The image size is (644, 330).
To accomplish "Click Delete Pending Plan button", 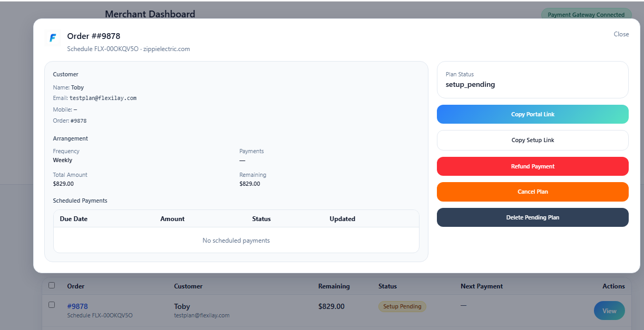I will (x=532, y=217).
